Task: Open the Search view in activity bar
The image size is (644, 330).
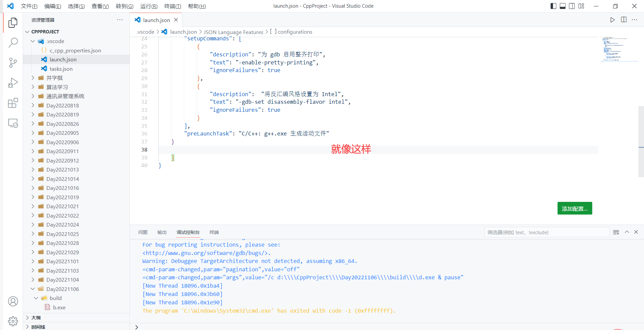Action: tap(13, 42)
